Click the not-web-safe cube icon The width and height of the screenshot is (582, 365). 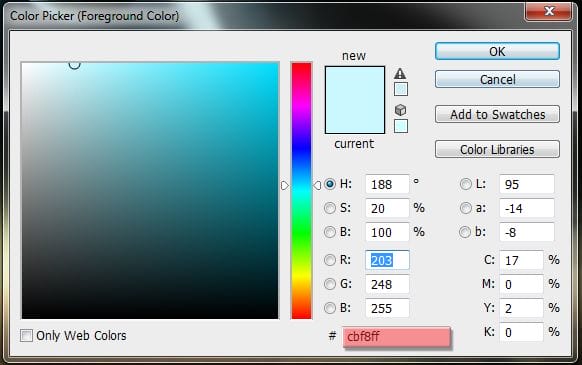pyautogui.click(x=400, y=110)
